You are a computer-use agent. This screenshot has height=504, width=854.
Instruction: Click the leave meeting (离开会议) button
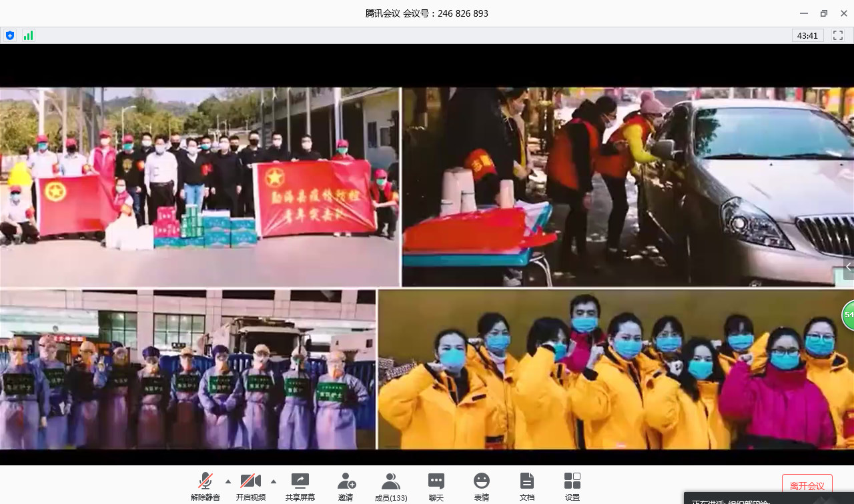tap(807, 486)
